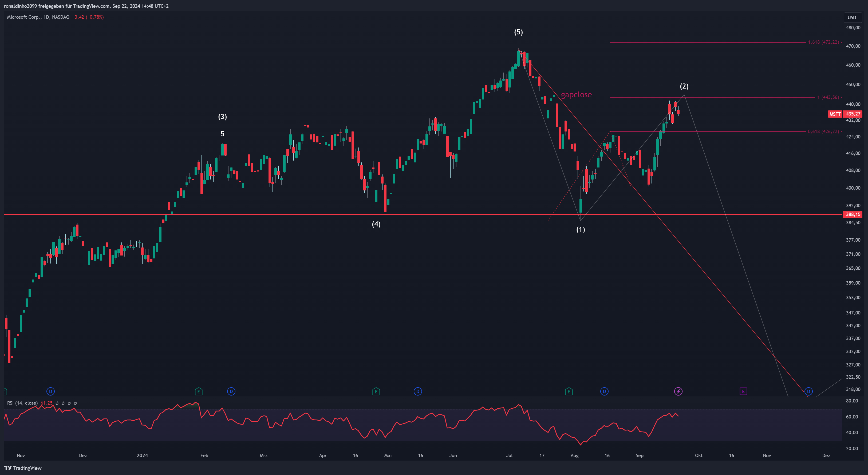Viewport: 868px width, 475px height.
Task: Click the Jul label on time axis
Action: (x=509, y=456)
